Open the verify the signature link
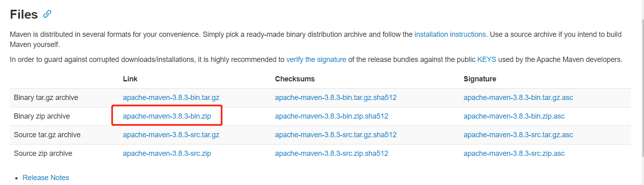Viewport: 644px width, 185px height. pos(316,60)
